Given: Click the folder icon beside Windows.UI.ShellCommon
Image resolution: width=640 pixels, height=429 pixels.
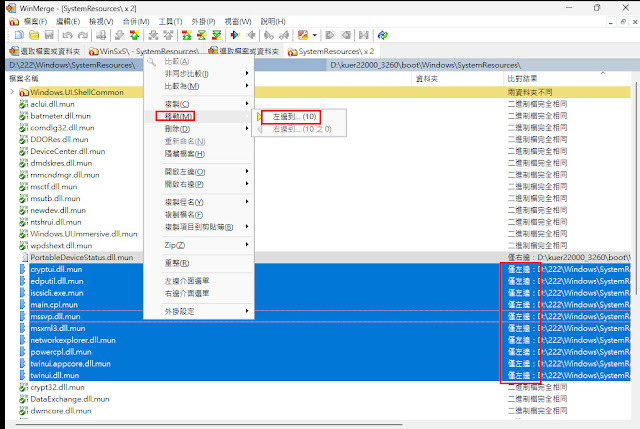Looking at the screenshot, I should click(x=24, y=92).
